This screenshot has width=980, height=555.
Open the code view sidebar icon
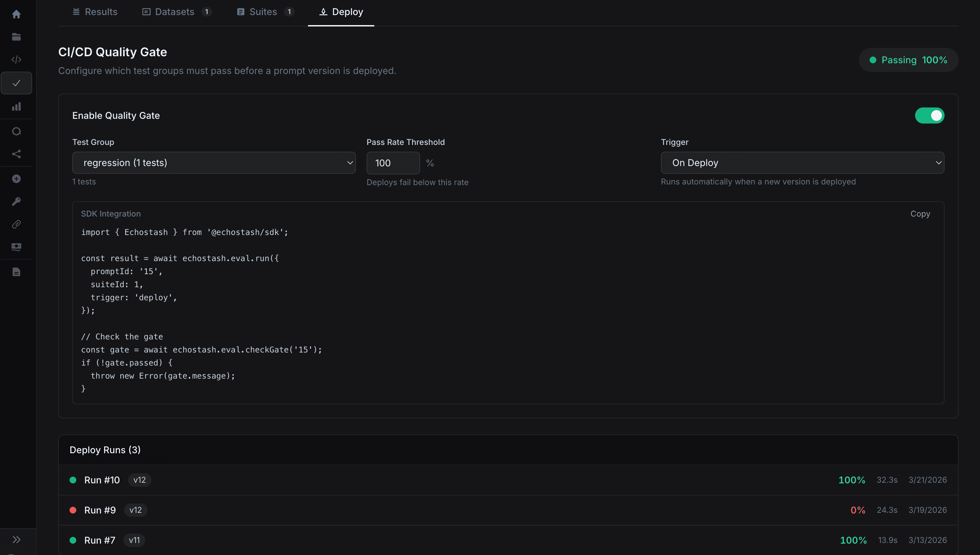pos(17,60)
